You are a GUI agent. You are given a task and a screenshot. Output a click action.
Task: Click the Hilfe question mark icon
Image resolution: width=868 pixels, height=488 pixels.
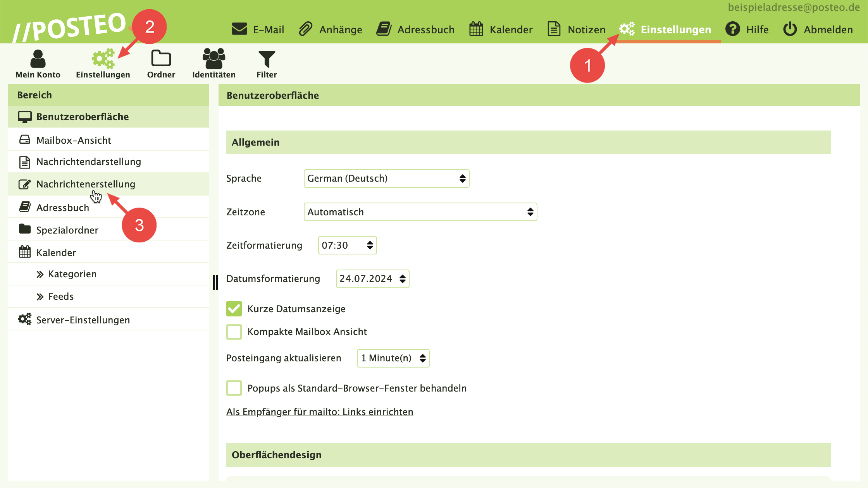[732, 29]
